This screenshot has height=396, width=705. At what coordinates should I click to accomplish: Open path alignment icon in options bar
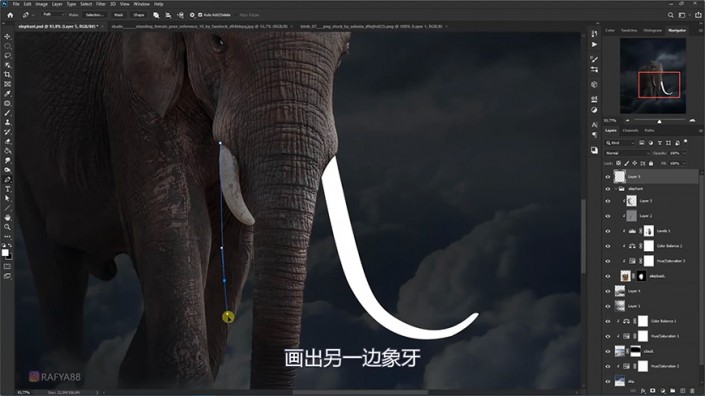coord(168,15)
